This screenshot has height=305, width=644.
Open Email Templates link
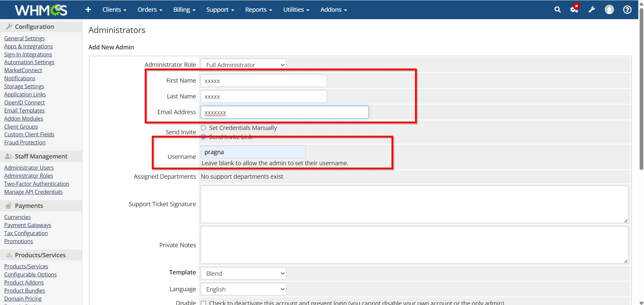(25, 111)
